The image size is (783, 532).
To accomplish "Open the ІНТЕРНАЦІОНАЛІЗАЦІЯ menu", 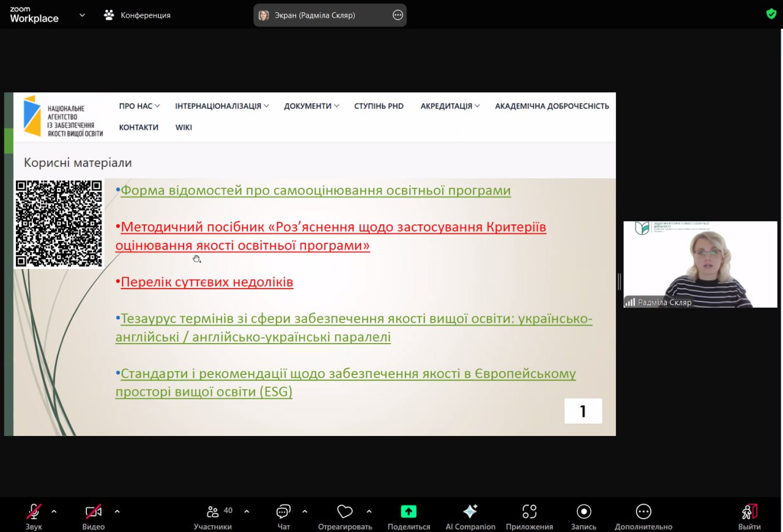I will pyautogui.click(x=222, y=106).
